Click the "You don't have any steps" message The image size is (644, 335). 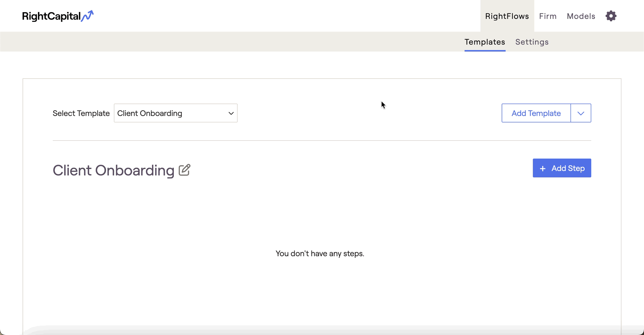(320, 253)
